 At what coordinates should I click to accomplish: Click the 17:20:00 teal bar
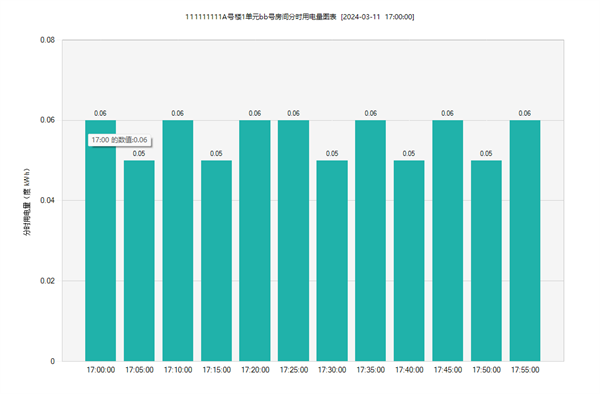[x=255, y=241]
